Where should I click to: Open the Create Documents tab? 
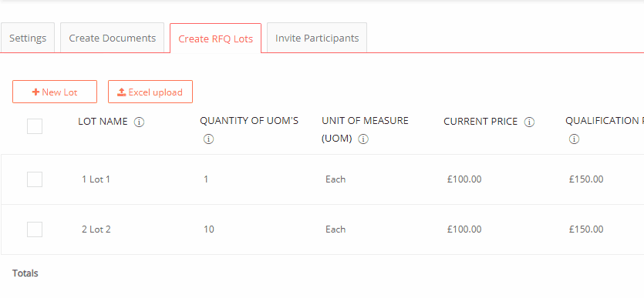point(112,39)
